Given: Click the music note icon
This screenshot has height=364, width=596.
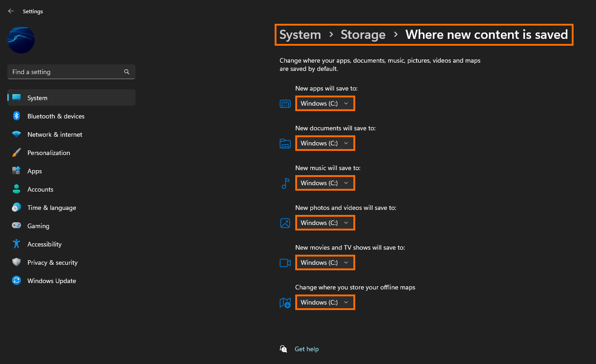Looking at the screenshot, I should pyautogui.click(x=285, y=183).
